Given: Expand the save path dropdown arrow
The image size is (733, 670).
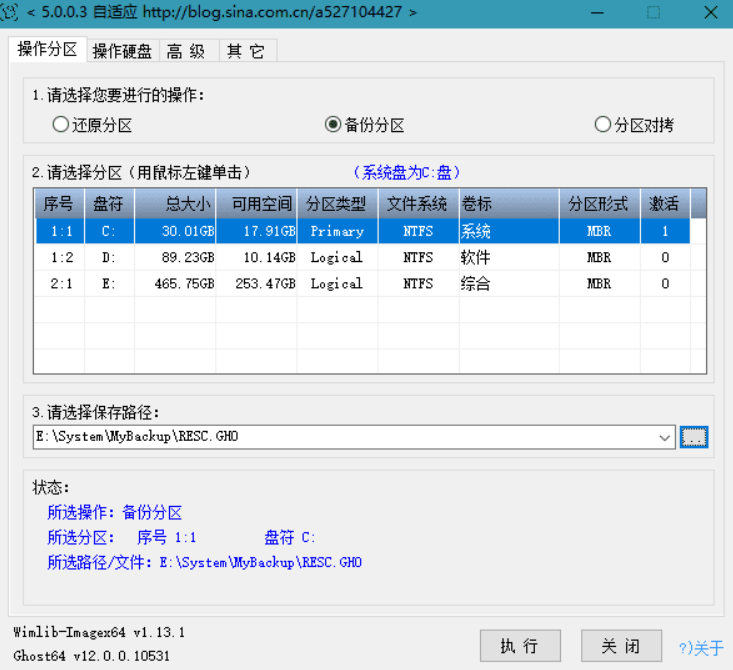Looking at the screenshot, I should tap(666, 437).
